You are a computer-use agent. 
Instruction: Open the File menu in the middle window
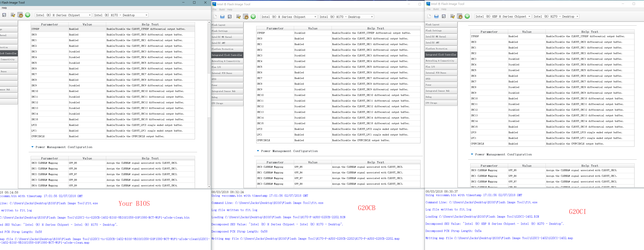pos(214,10)
